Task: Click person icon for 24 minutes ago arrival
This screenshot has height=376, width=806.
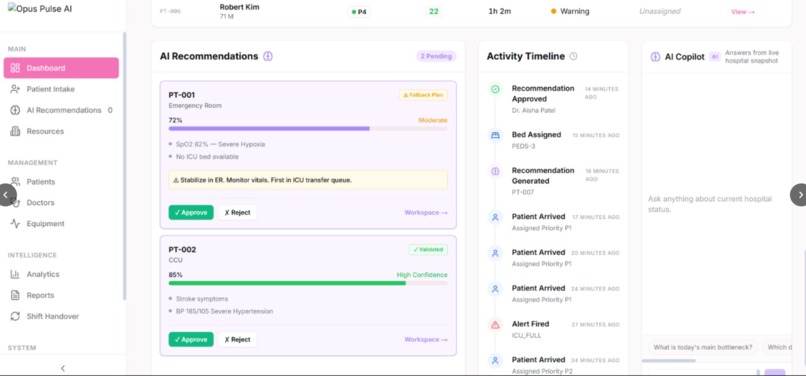Action: point(495,289)
